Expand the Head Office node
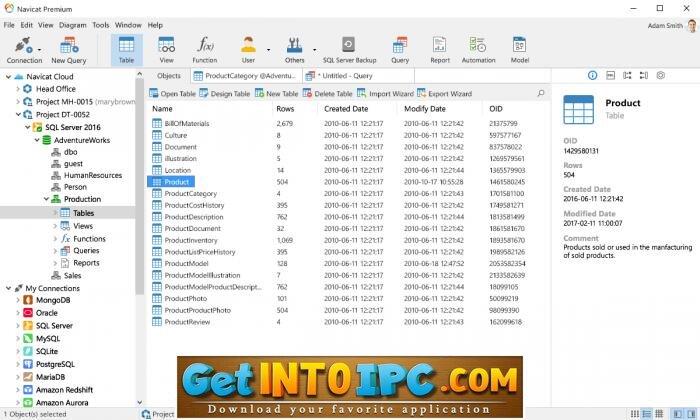The image size is (700, 420). [18, 89]
